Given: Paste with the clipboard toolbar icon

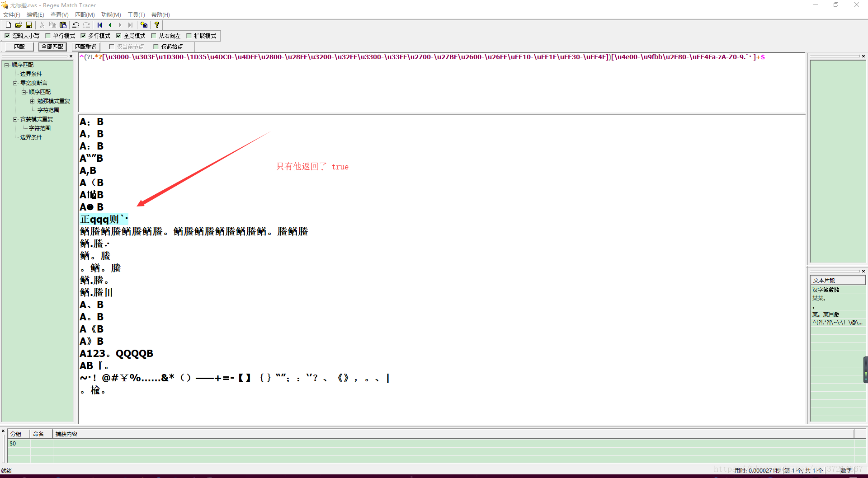Looking at the screenshot, I should 63,25.
